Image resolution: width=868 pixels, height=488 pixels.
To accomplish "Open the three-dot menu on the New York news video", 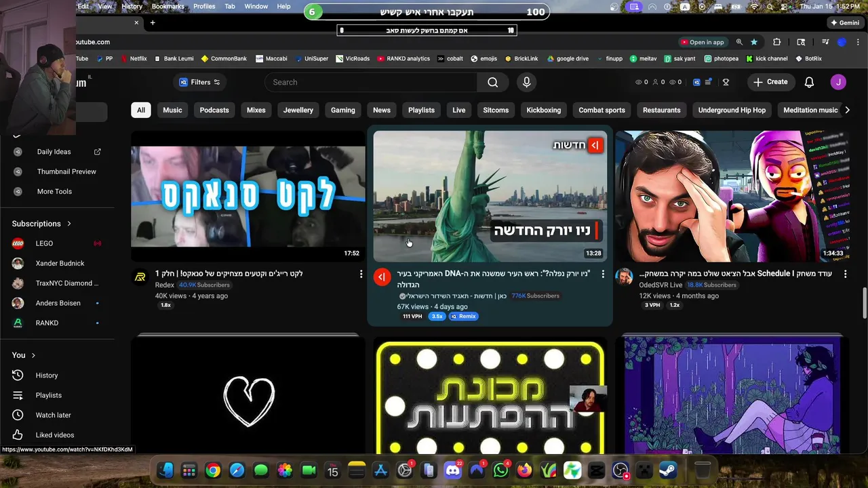I will [x=603, y=274].
